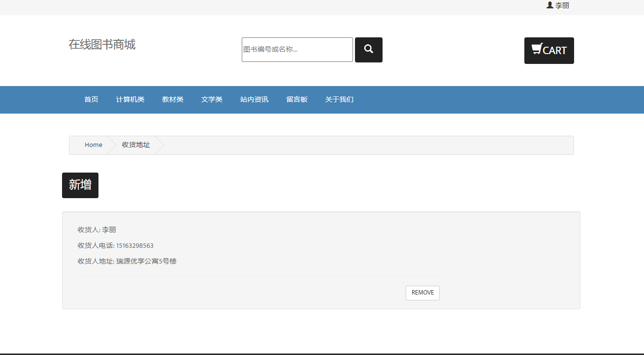The image size is (644, 355).
Task: Open the 计算机类 category menu
Action: tap(130, 99)
